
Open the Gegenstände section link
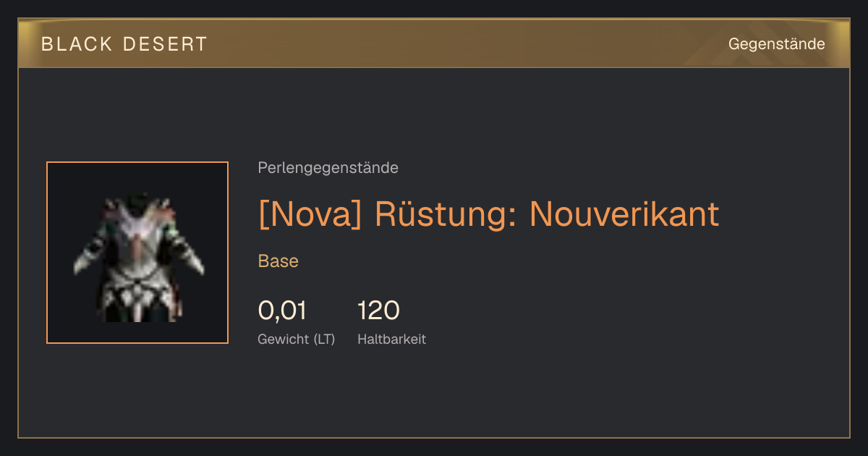coord(776,44)
